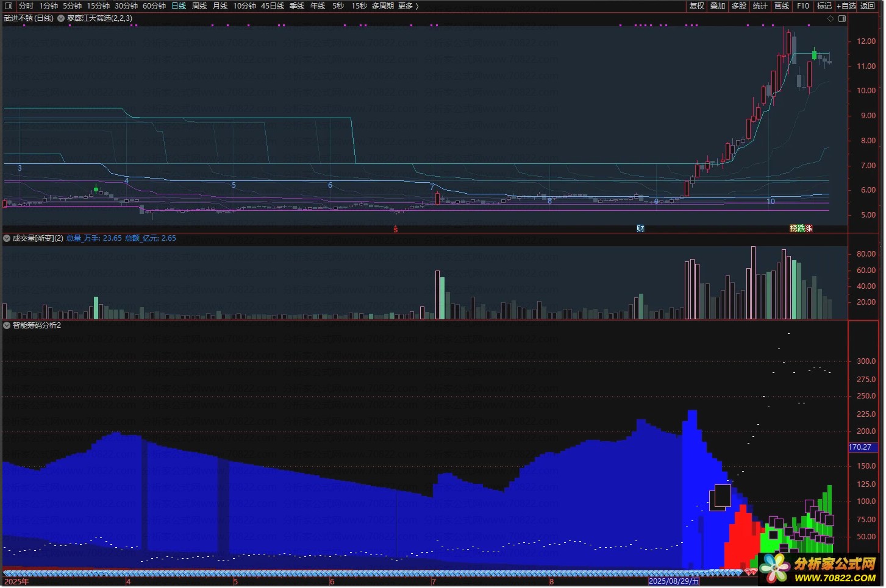Click the red $ marker below the price chart
This screenshot has width=886, height=588.
tap(396, 229)
